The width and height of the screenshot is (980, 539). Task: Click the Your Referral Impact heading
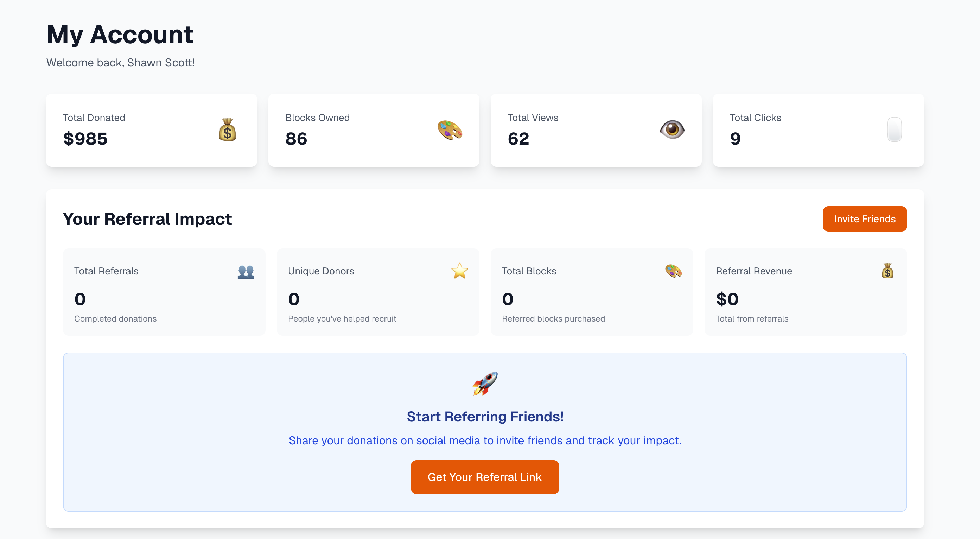click(x=147, y=219)
